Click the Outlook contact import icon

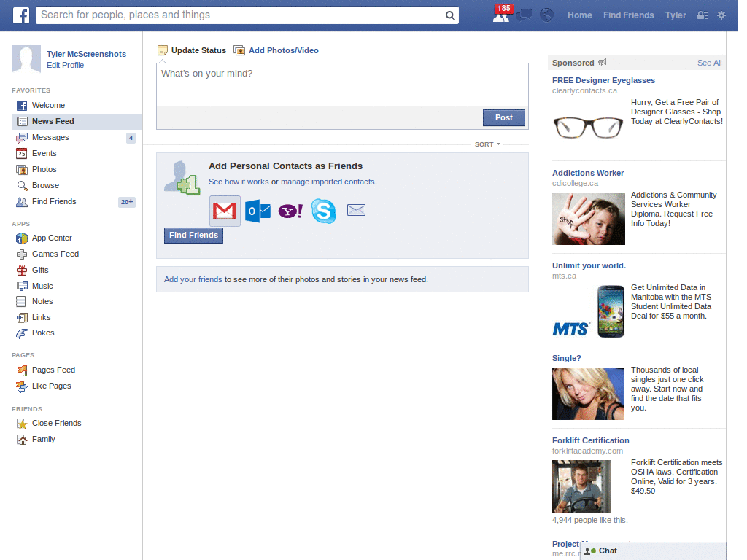258,211
